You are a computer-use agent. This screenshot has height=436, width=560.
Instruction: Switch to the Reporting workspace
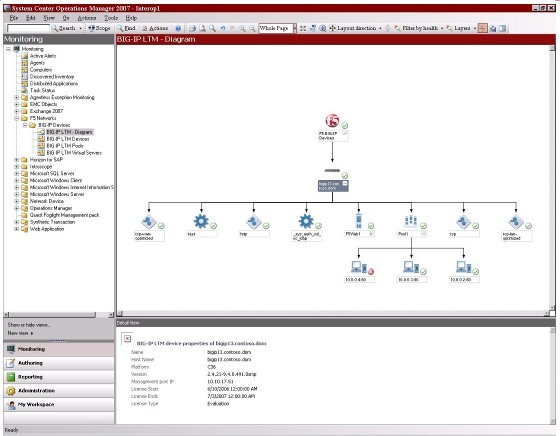tap(59, 377)
